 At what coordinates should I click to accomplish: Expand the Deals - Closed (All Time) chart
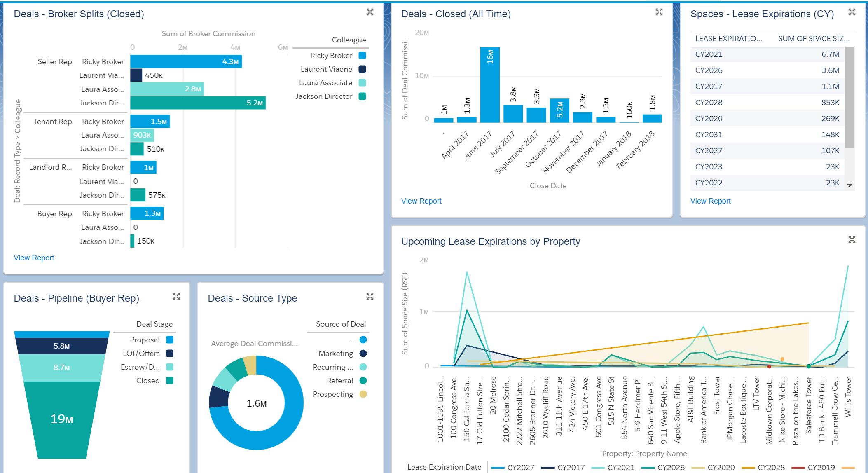[x=659, y=12]
